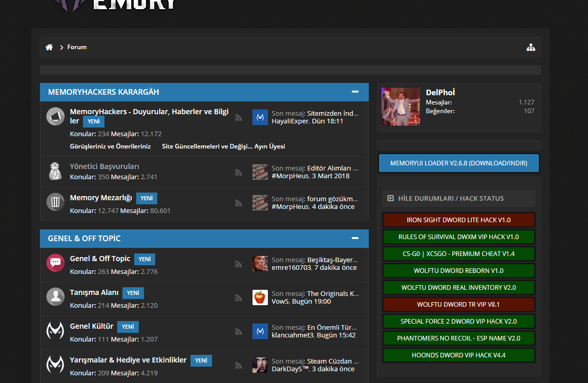Open last message 'forum gözükm...'

click(332, 199)
